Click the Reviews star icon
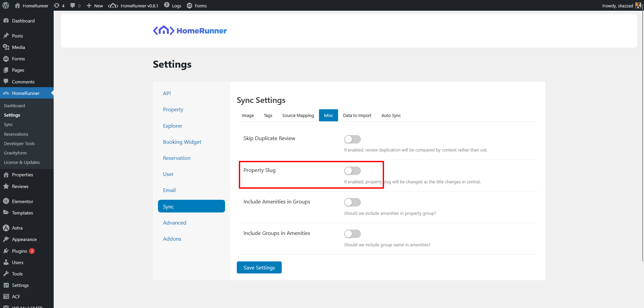The image size is (644, 308). (x=6, y=186)
